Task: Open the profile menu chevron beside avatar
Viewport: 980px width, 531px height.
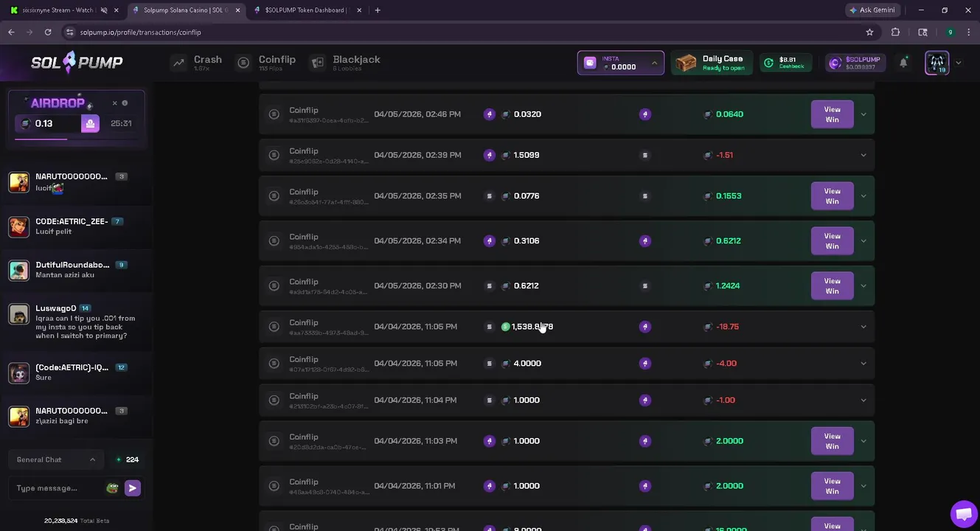Action: (959, 63)
